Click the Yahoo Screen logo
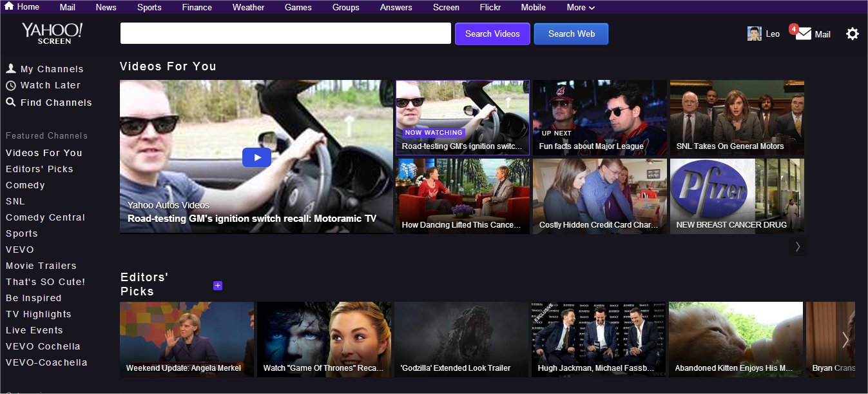 tap(52, 33)
